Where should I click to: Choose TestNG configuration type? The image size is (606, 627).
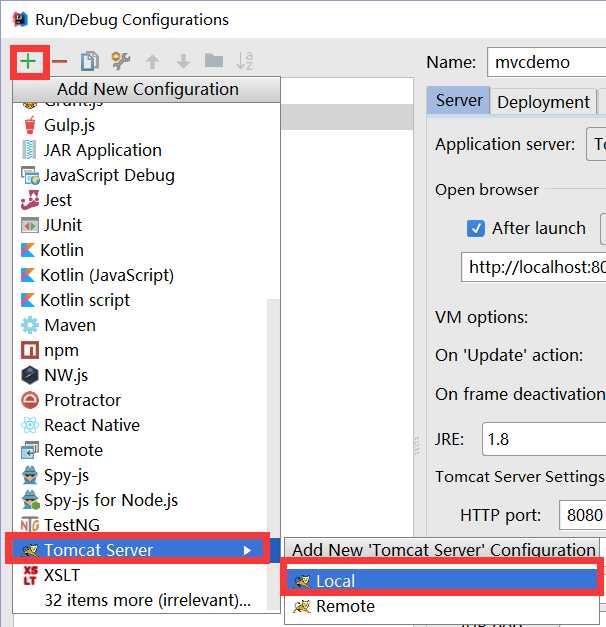click(x=140, y=525)
